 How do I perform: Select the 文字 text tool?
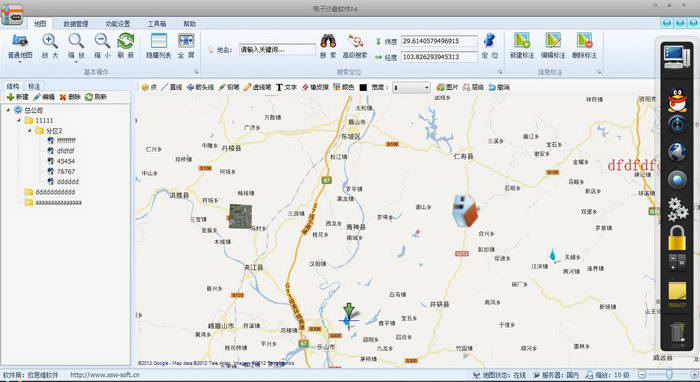286,87
